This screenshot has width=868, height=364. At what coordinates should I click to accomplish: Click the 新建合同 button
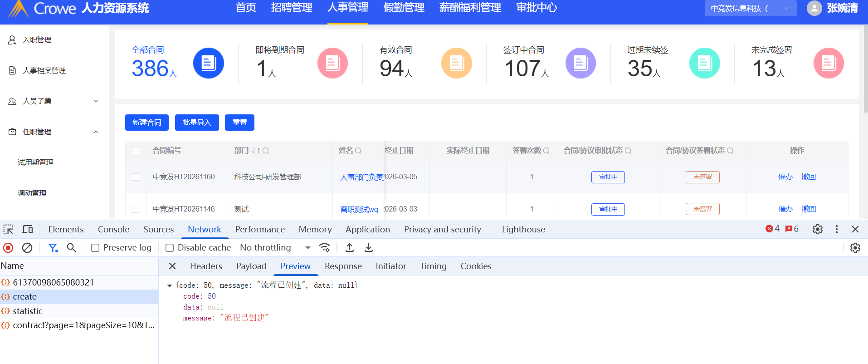point(146,123)
